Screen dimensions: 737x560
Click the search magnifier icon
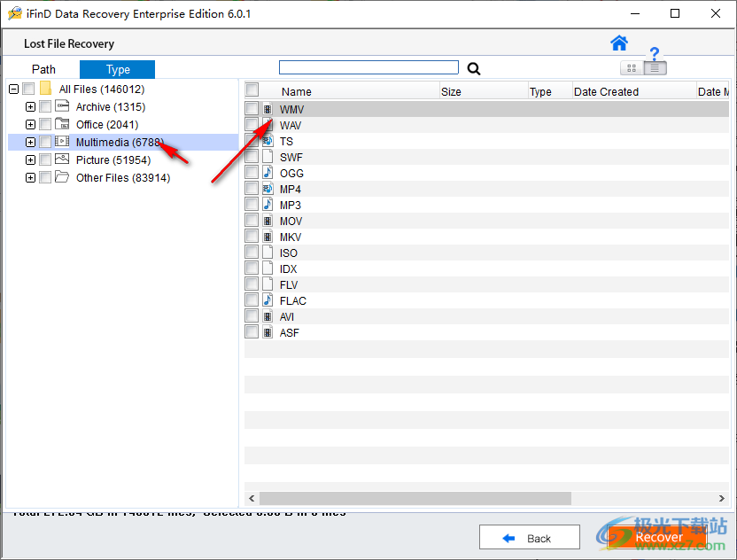(x=473, y=67)
